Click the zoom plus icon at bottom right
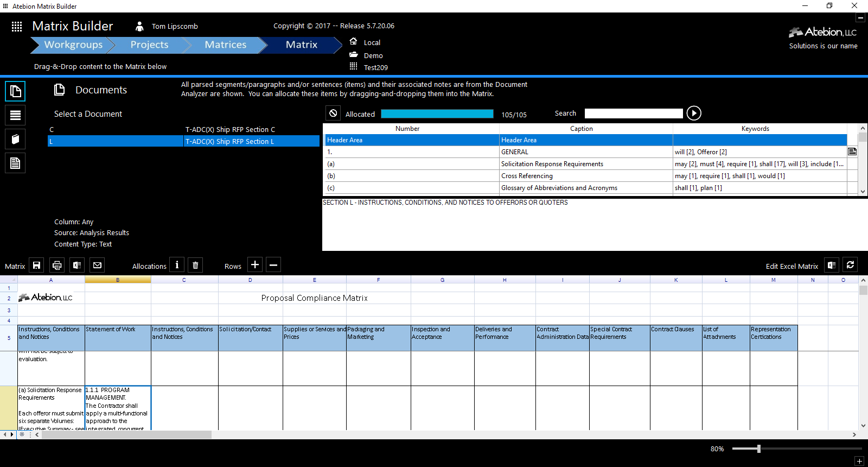Viewport: 868px width, 467px height. [859, 461]
